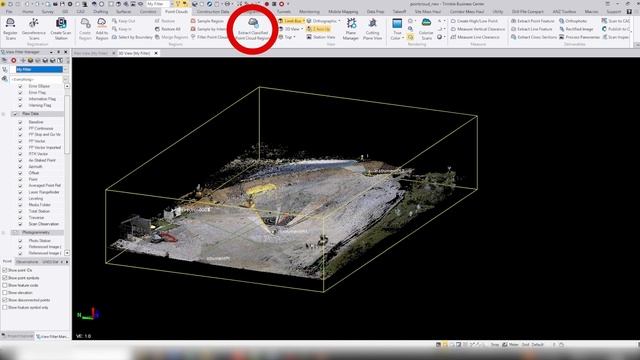Select the Keep Out tool
The height and width of the screenshot is (360, 640).
[123, 21]
